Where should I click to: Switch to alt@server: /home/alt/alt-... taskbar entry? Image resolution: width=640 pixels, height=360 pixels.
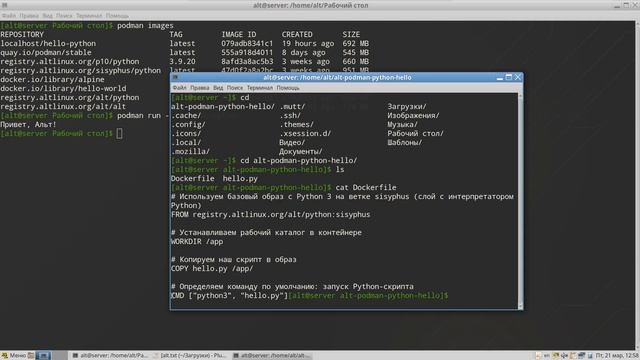[x=272, y=356]
